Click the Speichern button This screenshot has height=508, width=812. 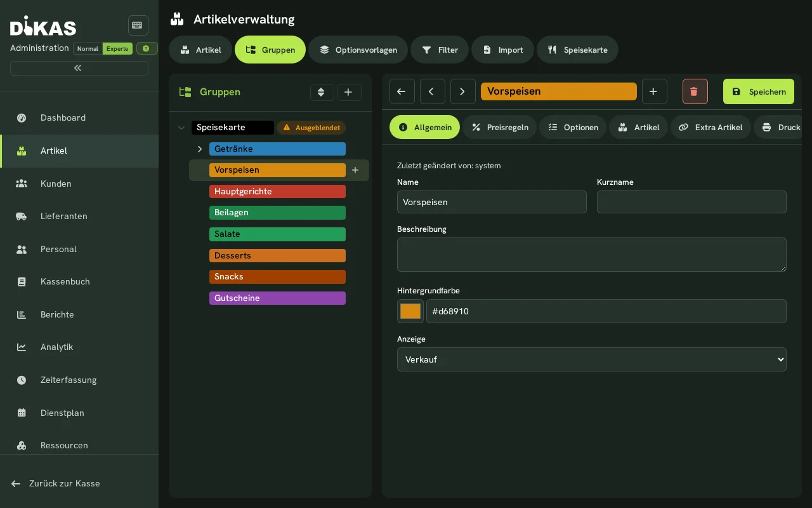(x=759, y=91)
